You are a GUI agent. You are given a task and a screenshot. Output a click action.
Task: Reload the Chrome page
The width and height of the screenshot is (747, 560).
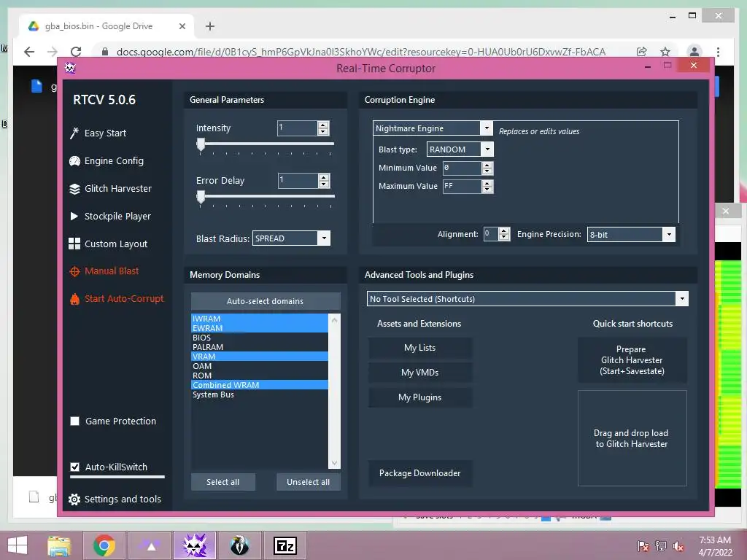[76, 52]
